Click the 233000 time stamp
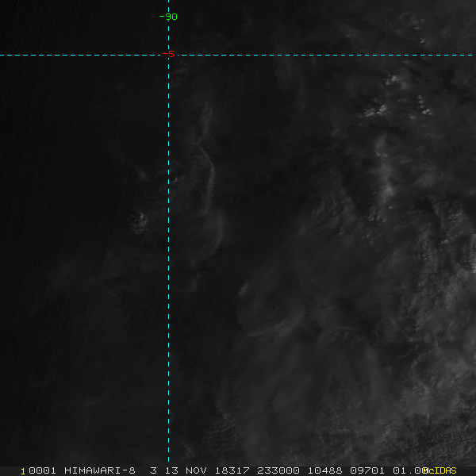The image size is (476, 476). (x=278, y=470)
